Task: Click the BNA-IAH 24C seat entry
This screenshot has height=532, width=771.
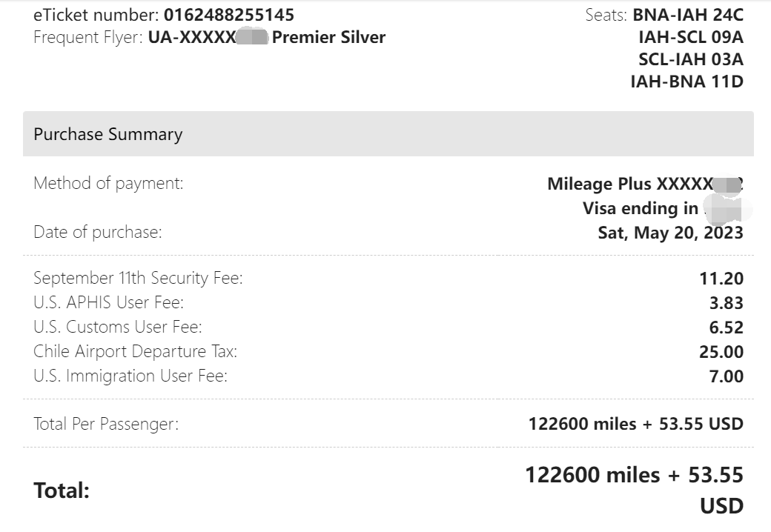Action: point(687,14)
